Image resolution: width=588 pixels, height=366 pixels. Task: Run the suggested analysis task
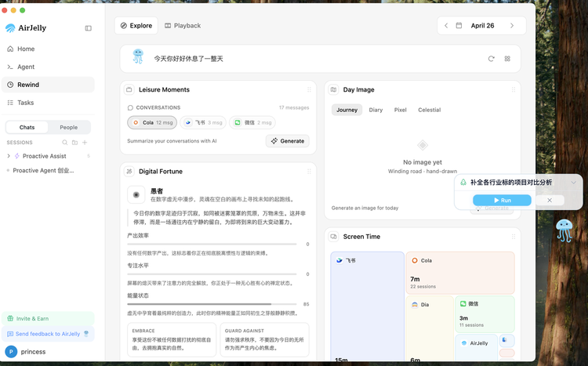point(502,201)
